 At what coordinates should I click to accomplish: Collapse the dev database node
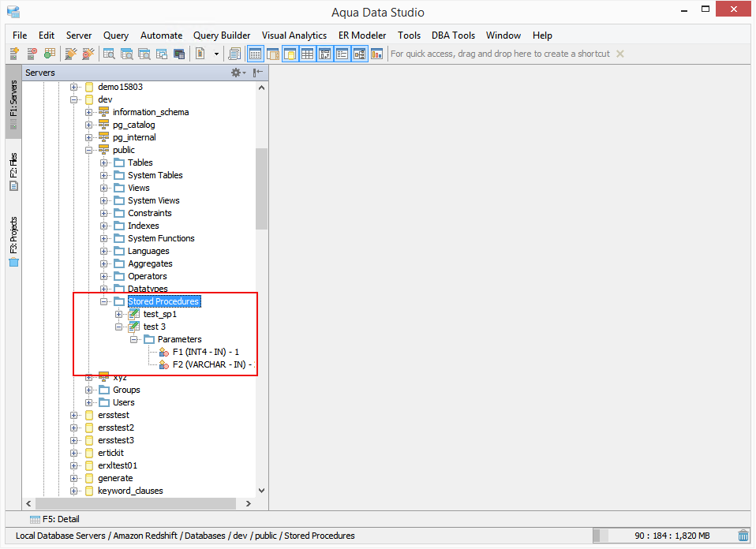click(x=73, y=99)
